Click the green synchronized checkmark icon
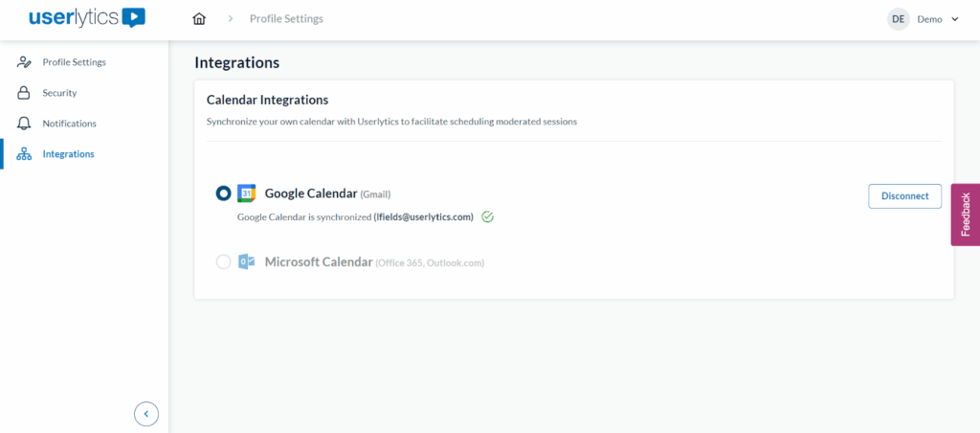Screen dimensions: 980x433 [x=487, y=216]
